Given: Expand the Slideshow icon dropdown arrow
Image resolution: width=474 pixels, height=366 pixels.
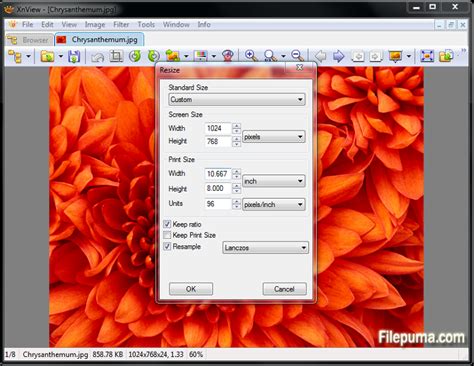Looking at the screenshot, I should [x=409, y=56].
